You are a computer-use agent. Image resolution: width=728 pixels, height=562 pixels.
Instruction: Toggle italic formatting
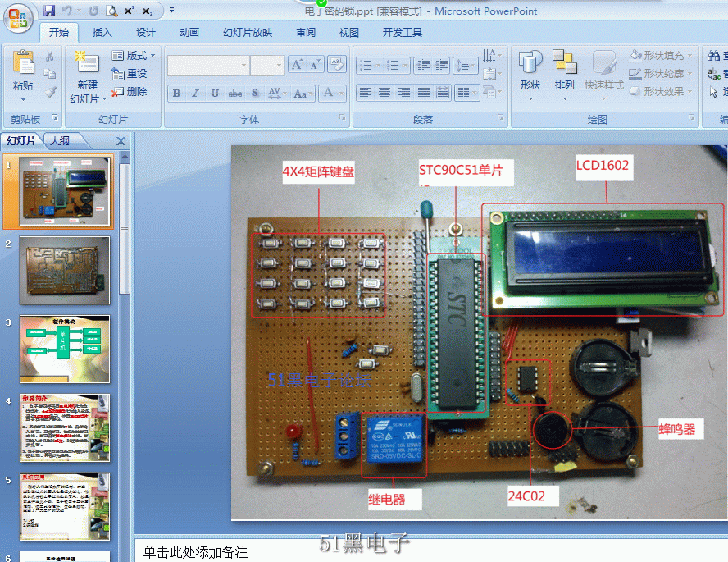point(195,94)
